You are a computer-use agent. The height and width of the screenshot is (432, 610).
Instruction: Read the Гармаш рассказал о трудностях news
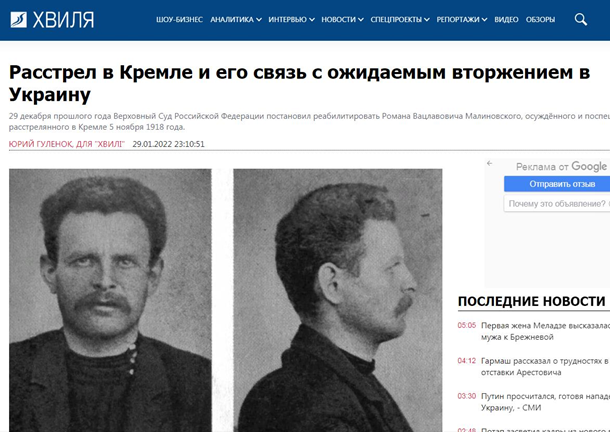(545, 367)
